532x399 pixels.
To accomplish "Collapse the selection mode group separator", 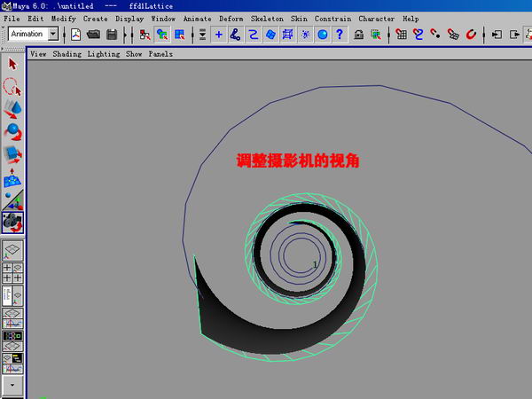I will 132,35.
